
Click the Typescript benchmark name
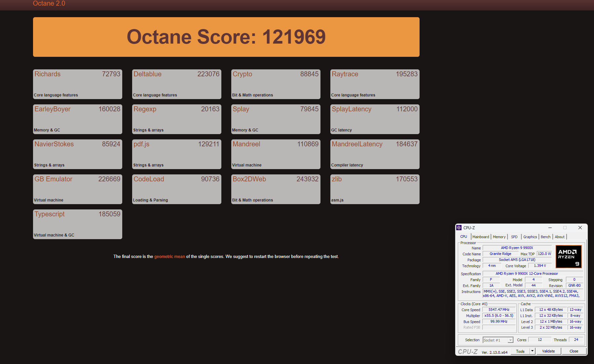click(50, 214)
